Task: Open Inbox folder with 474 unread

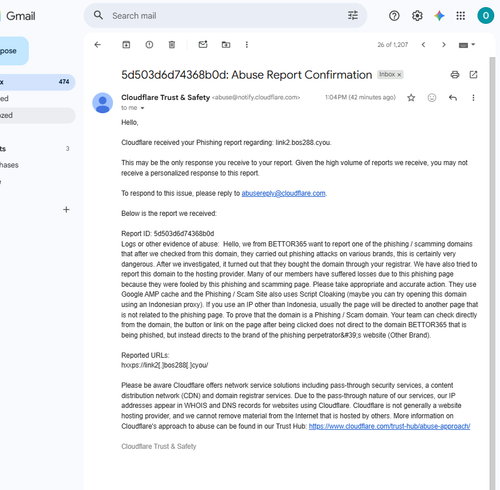Action: point(37,82)
